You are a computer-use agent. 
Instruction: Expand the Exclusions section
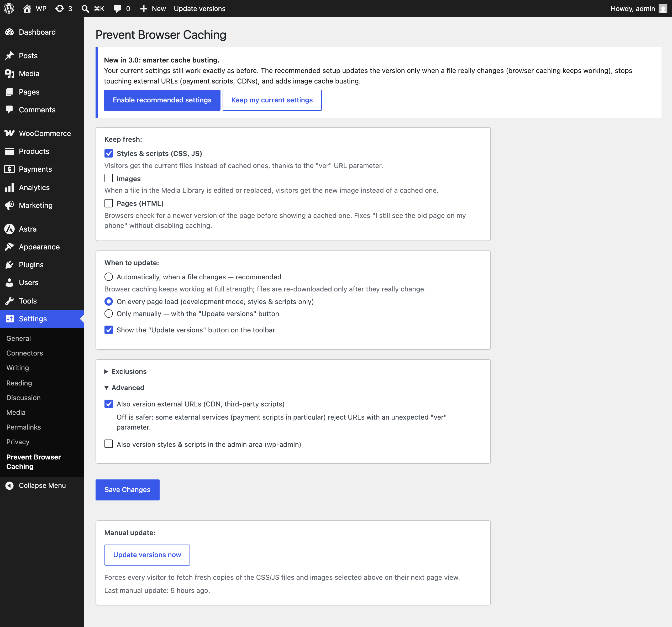[x=125, y=371]
